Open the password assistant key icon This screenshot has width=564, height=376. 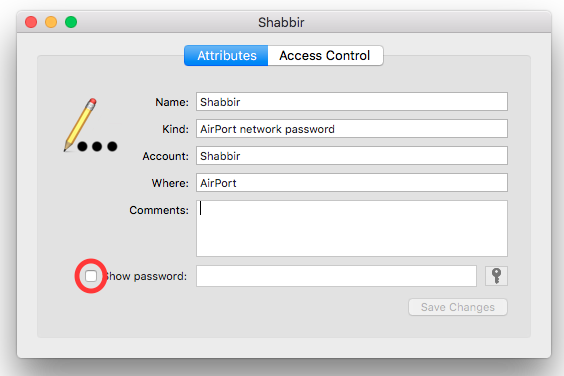pos(496,276)
